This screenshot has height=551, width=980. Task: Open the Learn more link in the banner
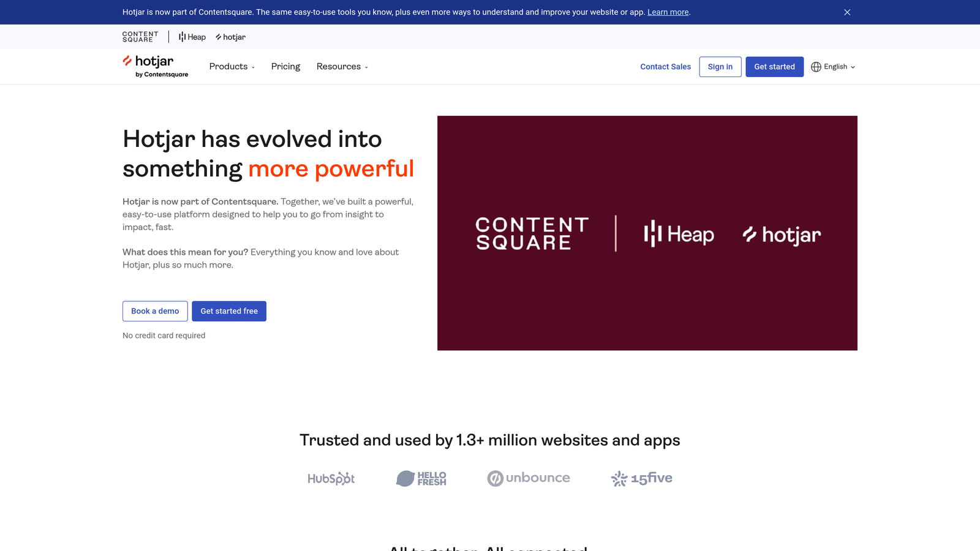[668, 12]
